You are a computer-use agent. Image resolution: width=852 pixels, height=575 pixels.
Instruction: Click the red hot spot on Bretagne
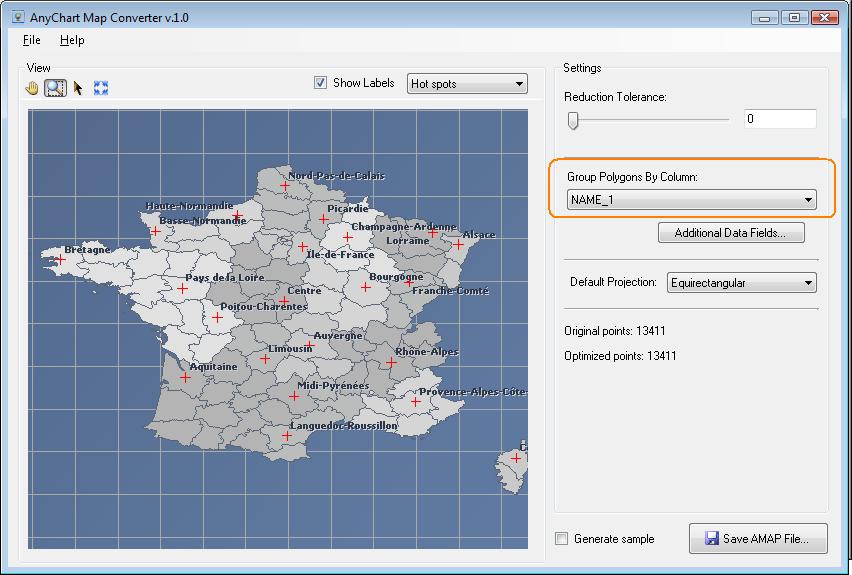point(60,260)
